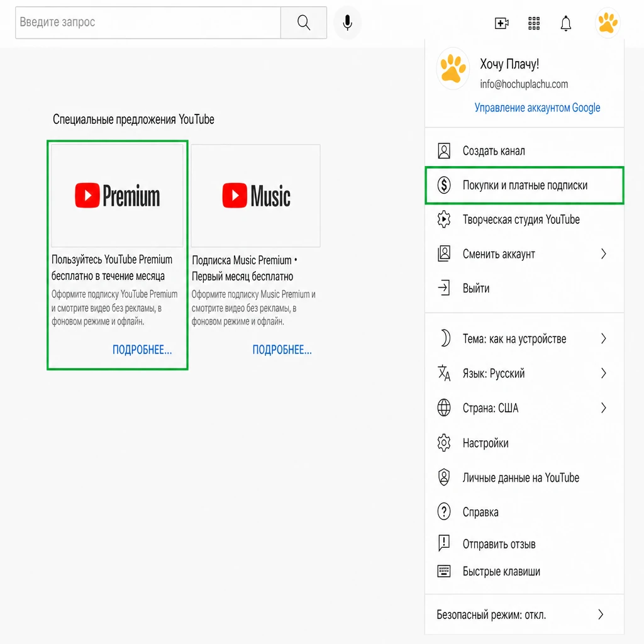
Task: Click the Язык: Русский label
Action: 493,373
